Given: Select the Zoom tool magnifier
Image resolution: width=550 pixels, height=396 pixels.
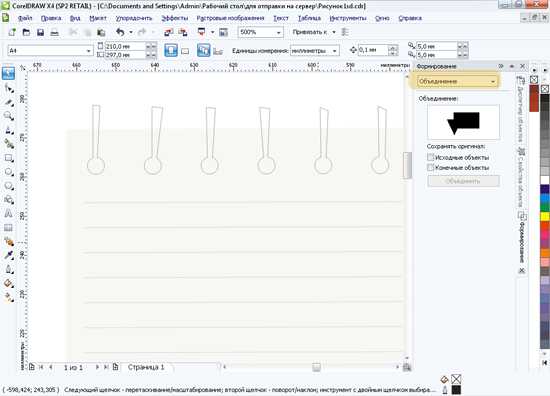Looking at the screenshot, I should click(x=8, y=115).
